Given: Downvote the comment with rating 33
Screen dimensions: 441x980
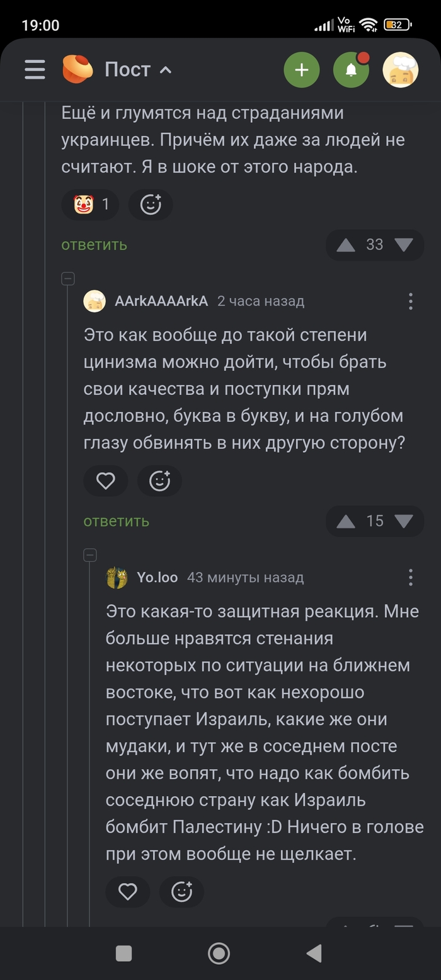Looking at the screenshot, I should pyautogui.click(x=403, y=245).
